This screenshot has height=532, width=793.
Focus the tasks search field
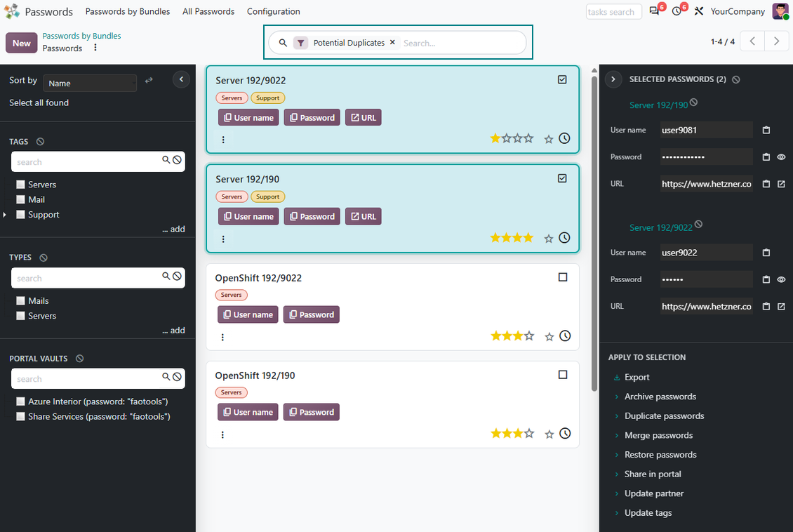click(x=613, y=12)
